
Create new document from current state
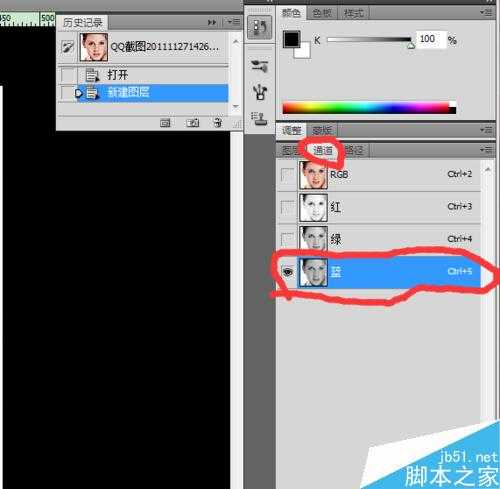(165, 123)
